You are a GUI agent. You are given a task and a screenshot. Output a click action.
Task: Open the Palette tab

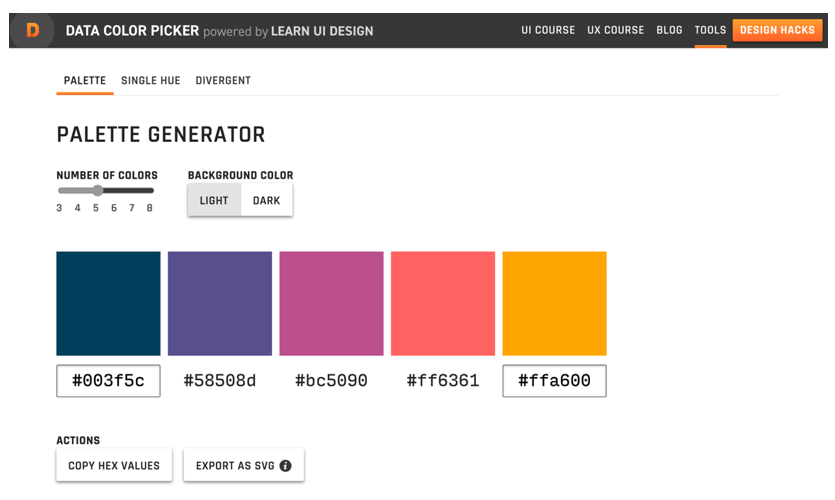(85, 80)
